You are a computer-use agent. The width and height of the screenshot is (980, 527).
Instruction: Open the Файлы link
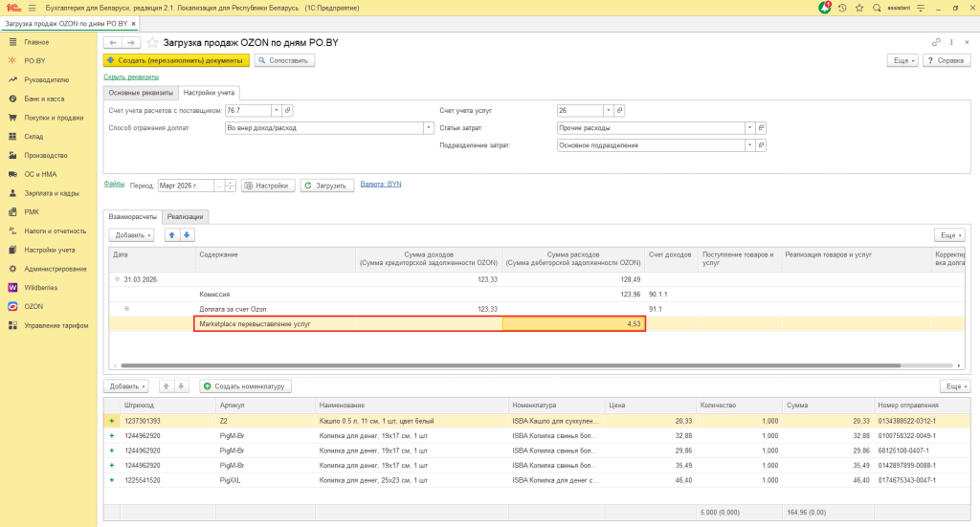[114, 185]
